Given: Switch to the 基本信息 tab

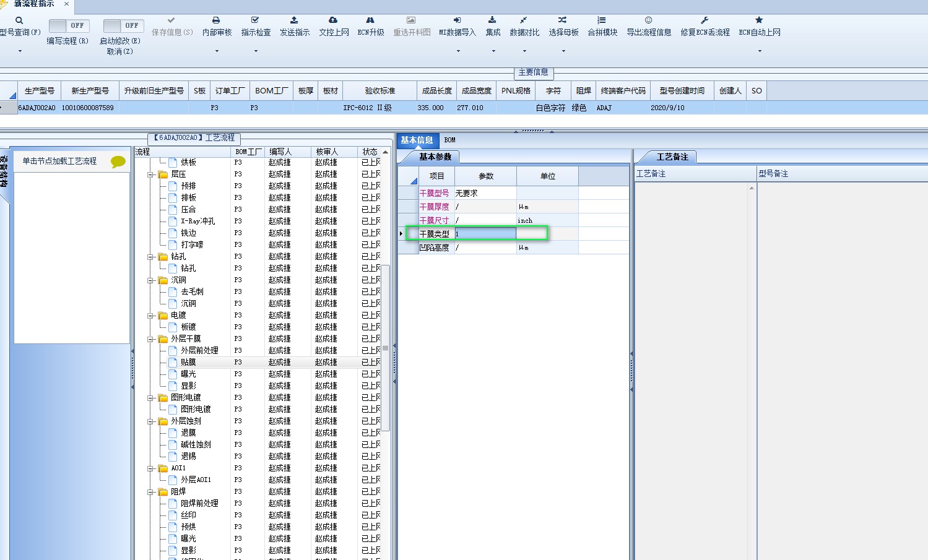Looking at the screenshot, I should click(x=417, y=140).
